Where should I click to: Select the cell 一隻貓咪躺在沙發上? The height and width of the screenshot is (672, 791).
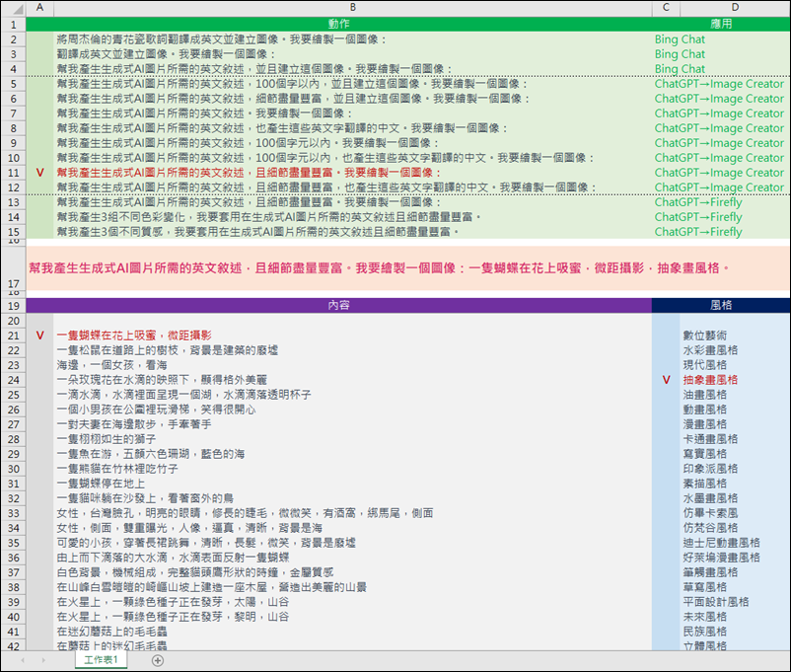[x=353, y=498]
